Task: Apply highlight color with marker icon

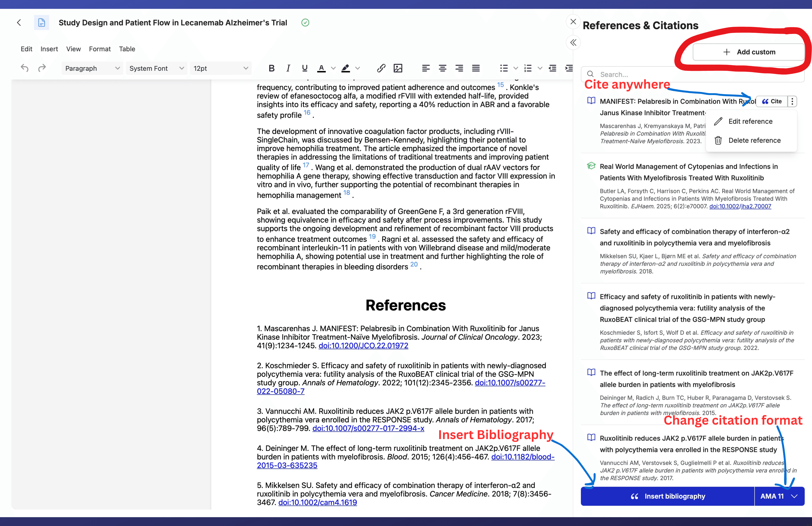Action: point(346,68)
